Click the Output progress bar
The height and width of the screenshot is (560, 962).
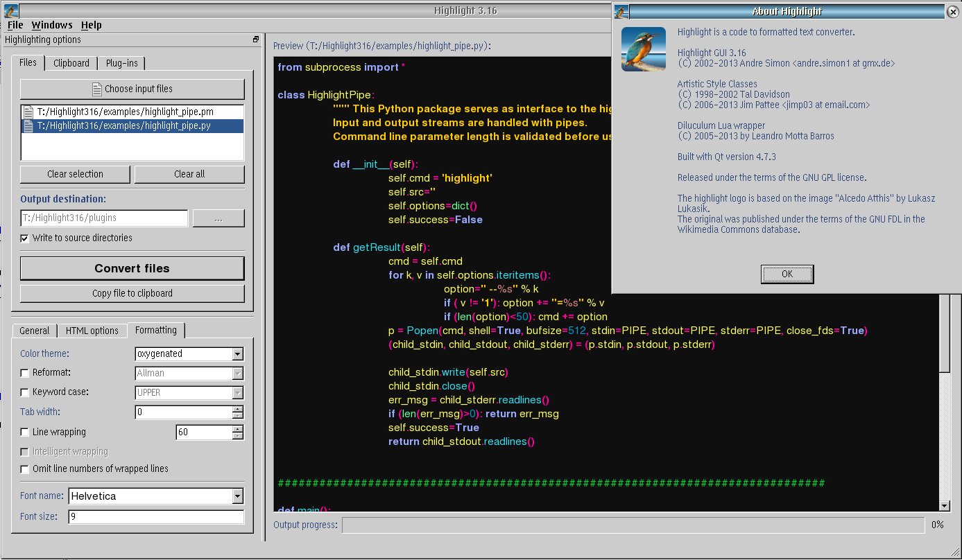(633, 525)
